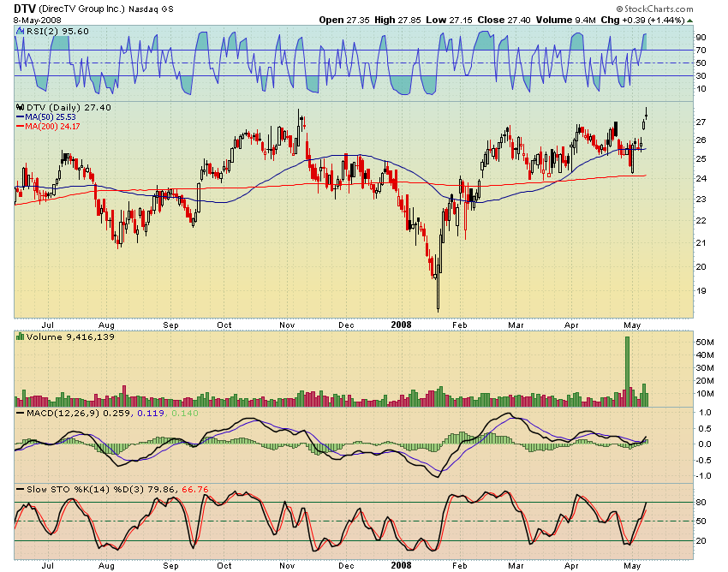Select the black MACD legend line swatch

pos(21,413)
